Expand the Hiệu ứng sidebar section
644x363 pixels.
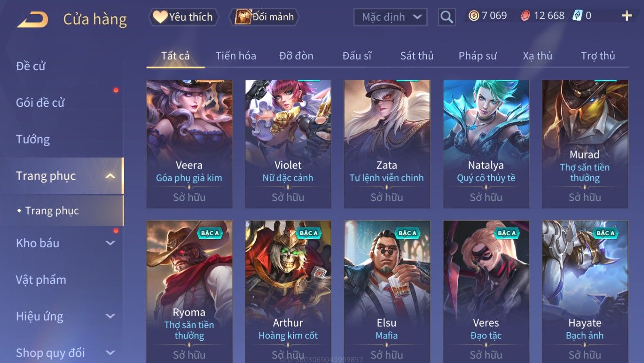pos(110,316)
